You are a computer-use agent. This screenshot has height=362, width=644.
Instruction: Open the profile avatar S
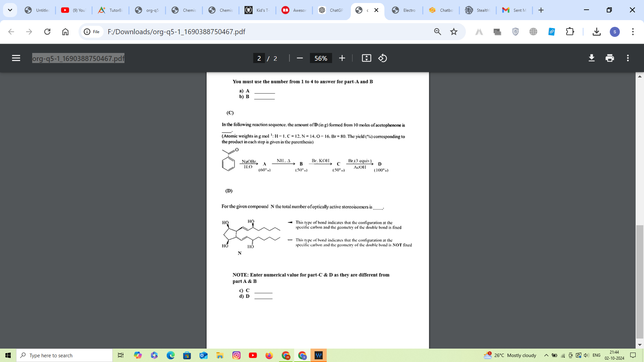[x=614, y=32]
